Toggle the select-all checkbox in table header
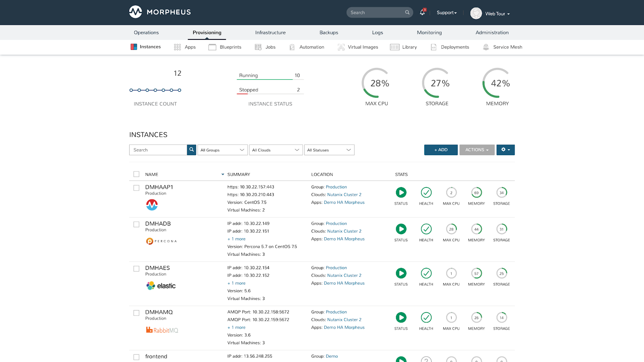 (x=136, y=174)
